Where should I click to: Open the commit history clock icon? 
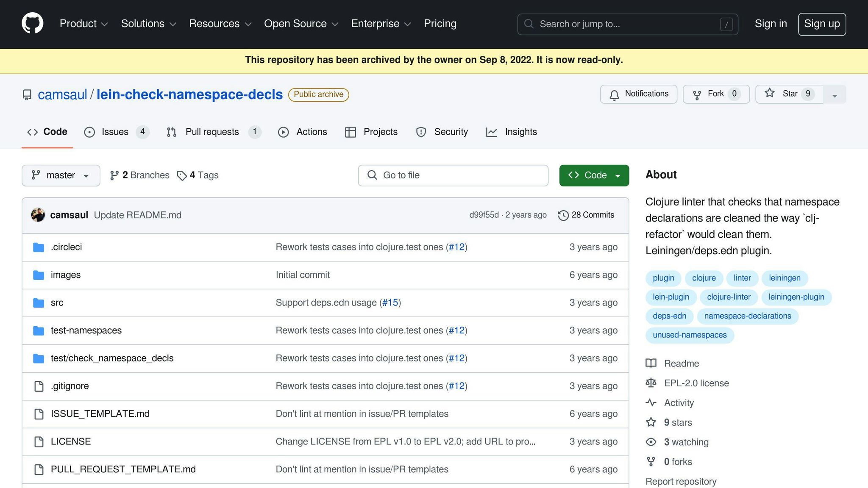(x=563, y=215)
